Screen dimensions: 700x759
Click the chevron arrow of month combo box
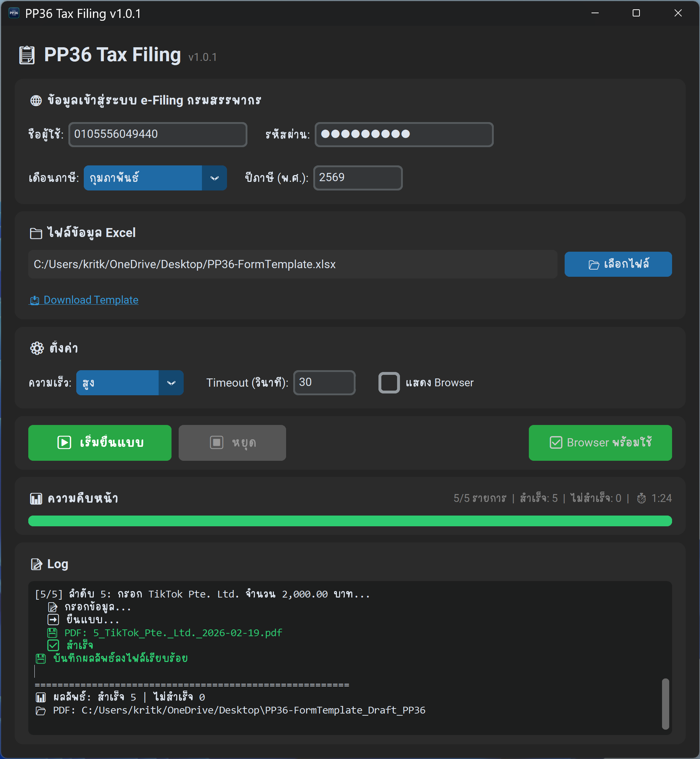coord(214,178)
